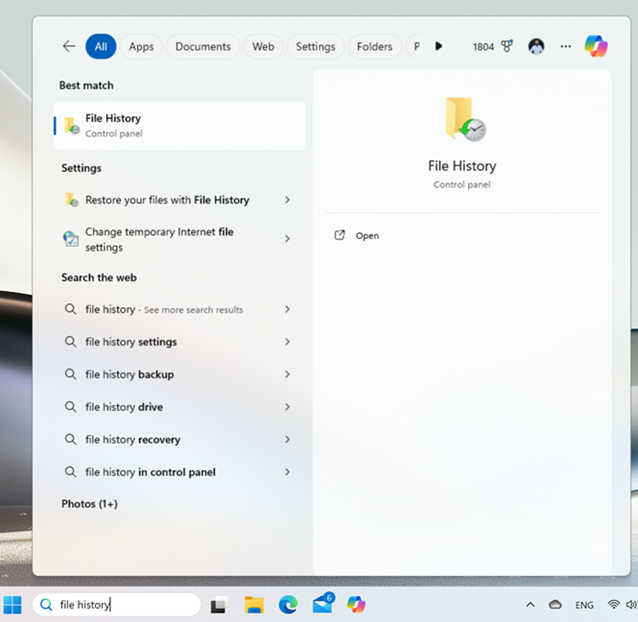Viewport: 638px width, 622px height.
Task: Switch to the Folders filter
Action: point(374,46)
